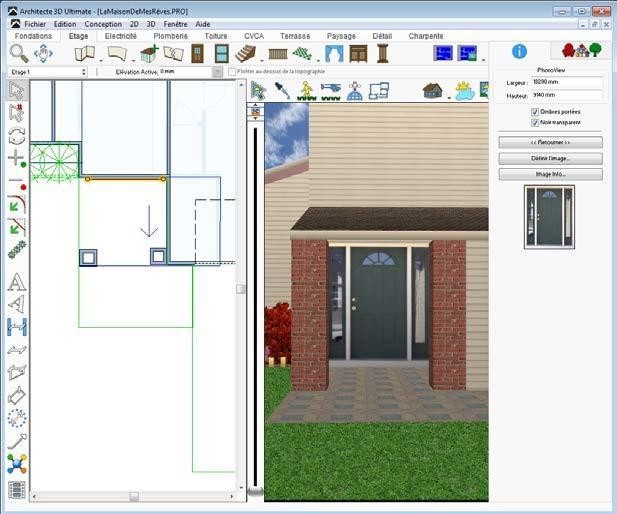Click the first 2D/3D blueprint view icon
The image size is (617, 514).
443,53
